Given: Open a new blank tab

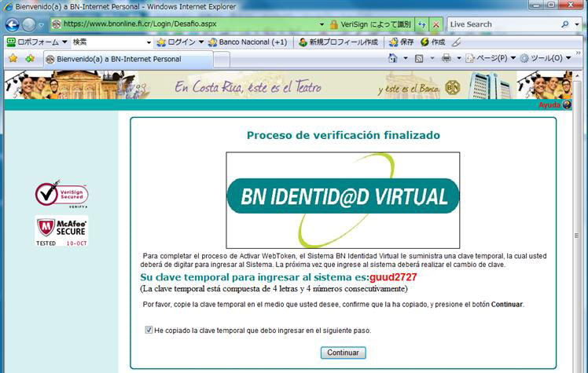Looking at the screenshot, I should point(221,60).
